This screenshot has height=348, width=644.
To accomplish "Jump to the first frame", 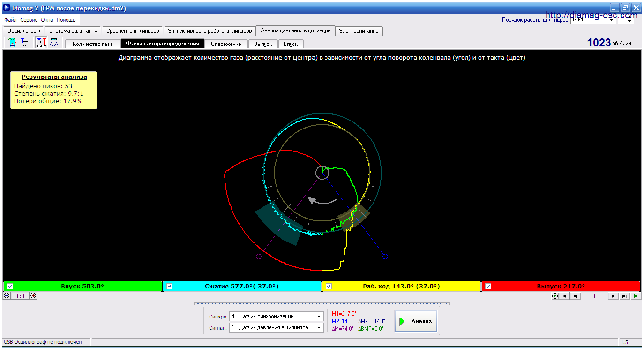I will click(564, 296).
